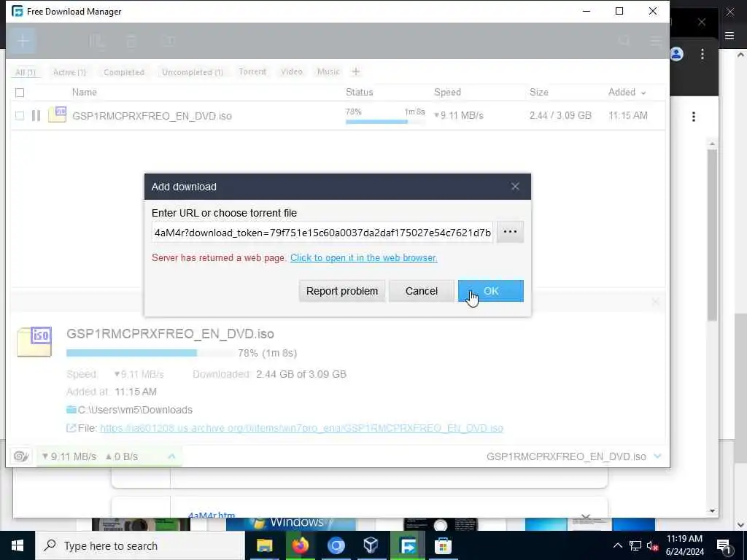Open browser three-dot menu behind the Download Manager
The image size is (747, 560).
[x=703, y=54]
